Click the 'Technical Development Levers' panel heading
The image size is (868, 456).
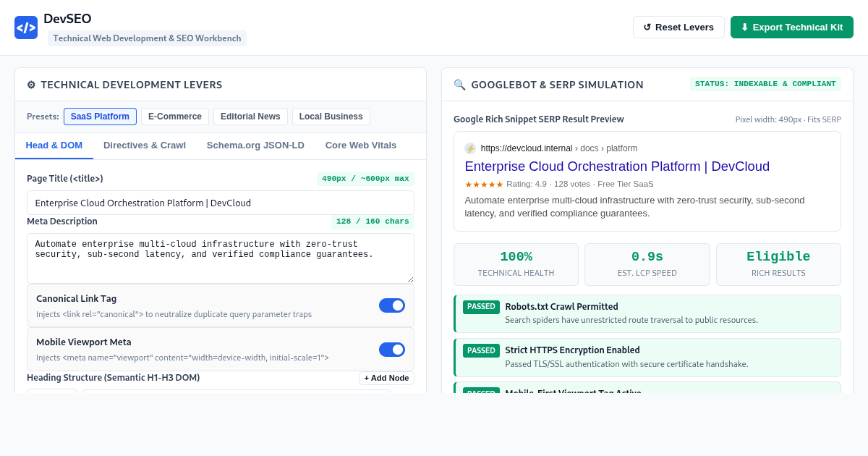132,85
